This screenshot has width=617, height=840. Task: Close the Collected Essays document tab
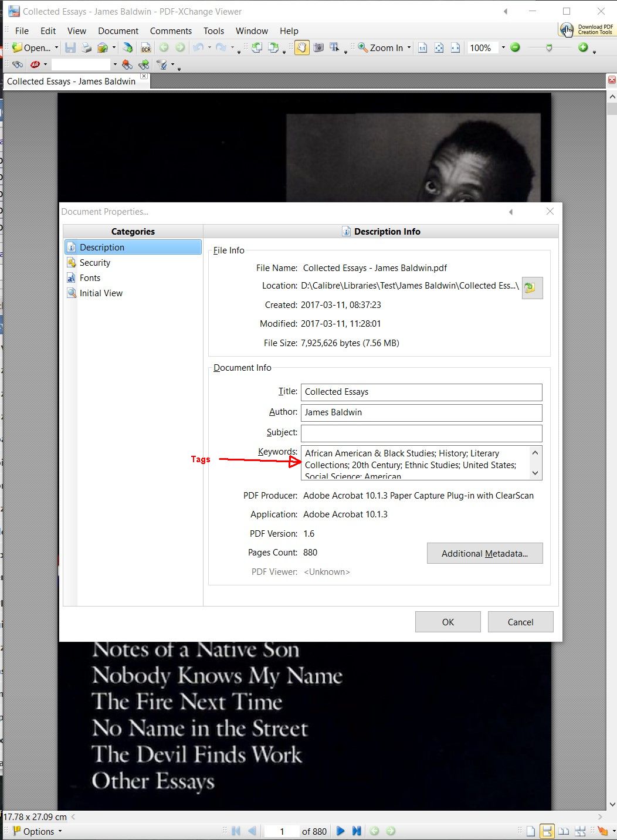[x=144, y=76]
